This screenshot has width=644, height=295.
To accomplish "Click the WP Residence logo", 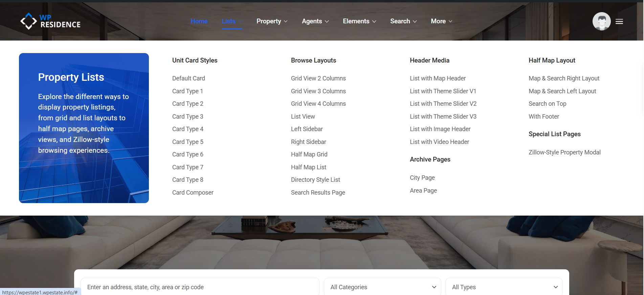I will (x=50, y=21).
